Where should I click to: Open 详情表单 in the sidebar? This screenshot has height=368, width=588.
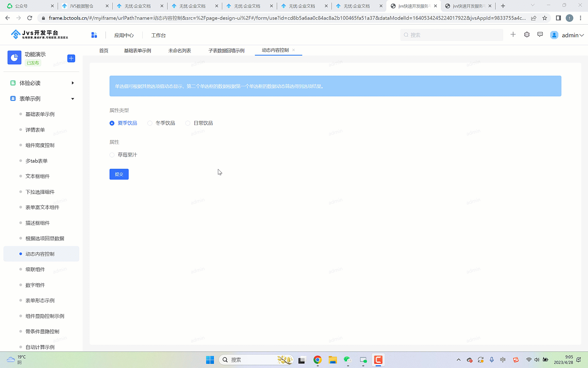point(41,130)
